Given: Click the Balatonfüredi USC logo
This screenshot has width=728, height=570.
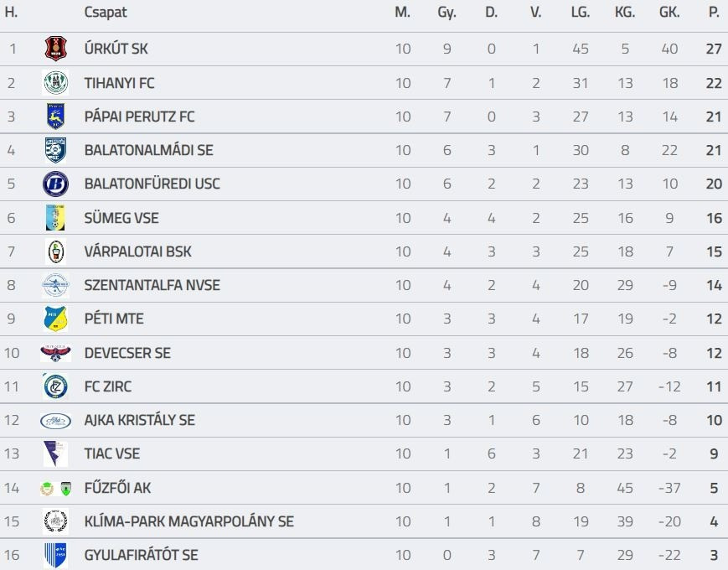Looking at the screenshot, I should (55, 184).
